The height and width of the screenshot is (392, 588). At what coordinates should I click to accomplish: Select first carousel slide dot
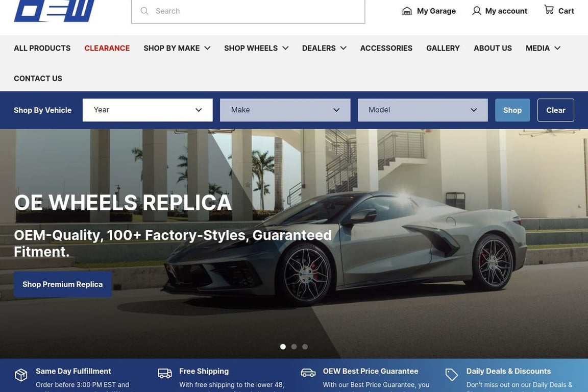pos(283,347)
